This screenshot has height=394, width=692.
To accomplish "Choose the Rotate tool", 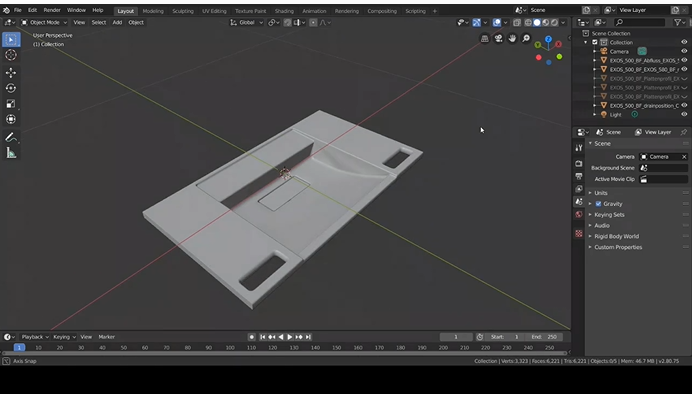I will 11,88.
